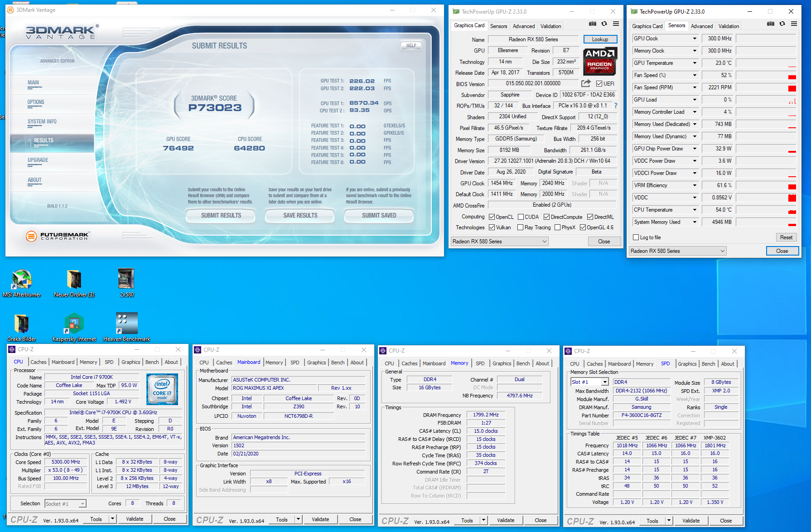The height and width of the screenshot is (532, 811).
Task: Click refresh icon in Sensors GPU-Z window
Action: [782, 24]
